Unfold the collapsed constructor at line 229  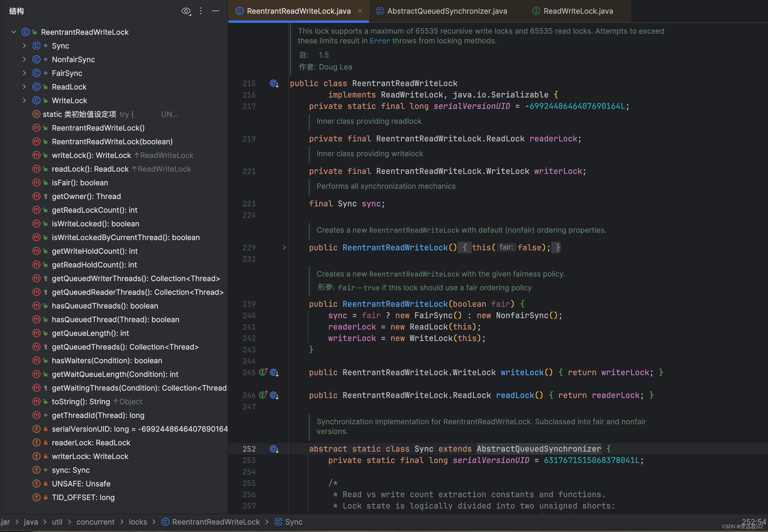[284, 247]
